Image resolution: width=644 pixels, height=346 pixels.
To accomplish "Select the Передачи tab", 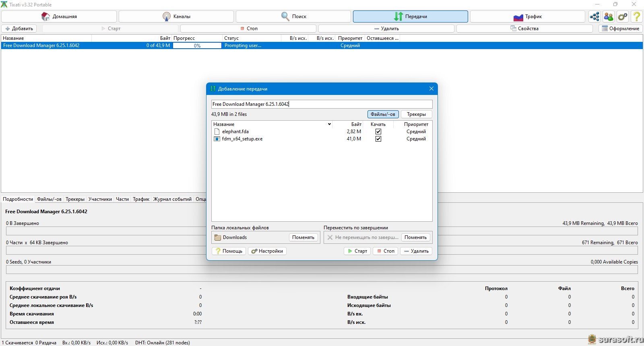I will 411,16.
